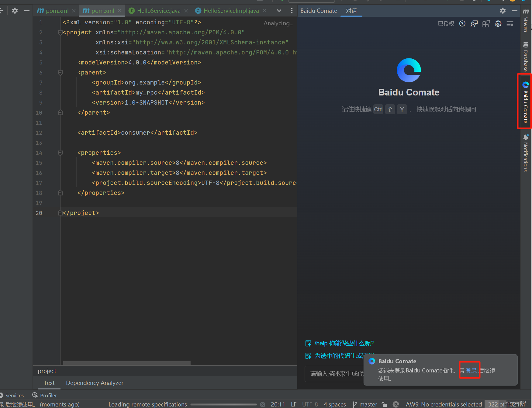Screen dimensions: 532x408
Task: Change indent setting 4 spaces
Action: click(x=335, y=404)
